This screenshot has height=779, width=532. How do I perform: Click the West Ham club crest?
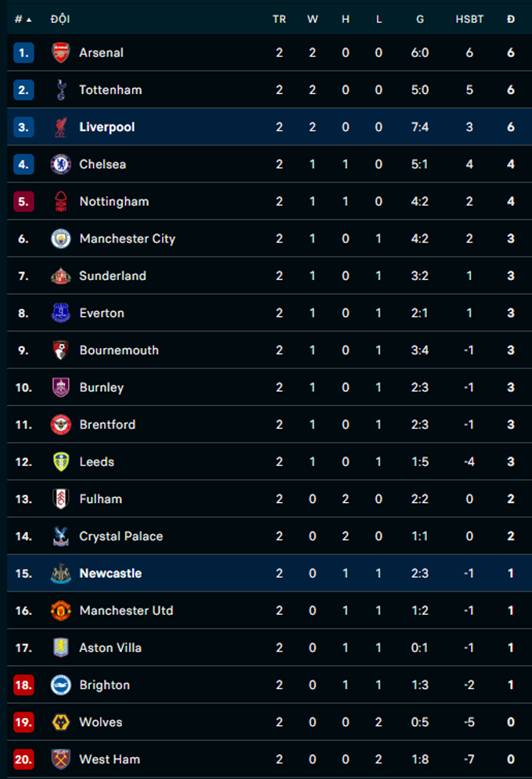(60, 759)
